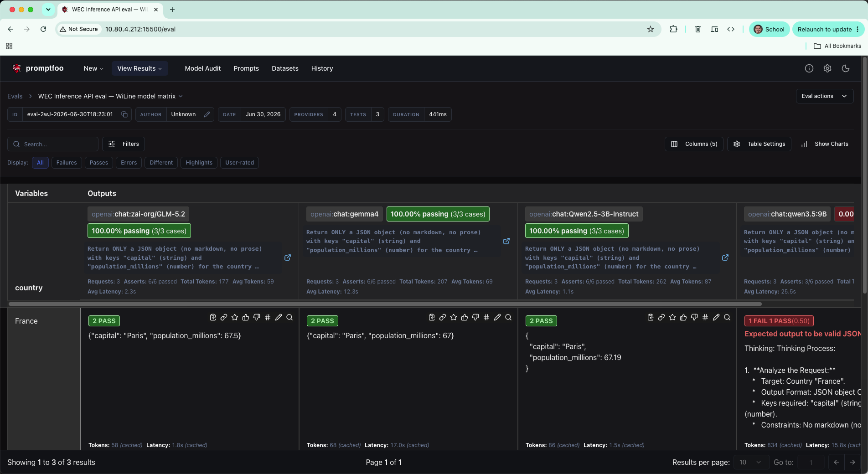Navigate to Evals breadcrumb link

tap(15, 96)
